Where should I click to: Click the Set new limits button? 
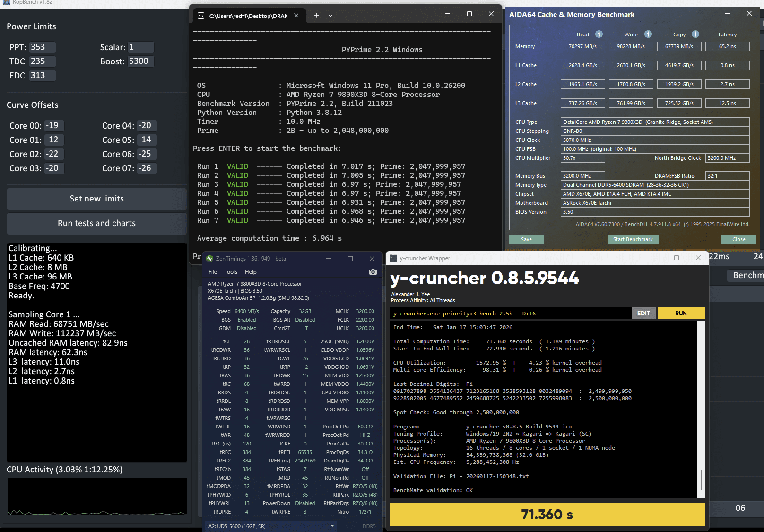pos(97,199)
